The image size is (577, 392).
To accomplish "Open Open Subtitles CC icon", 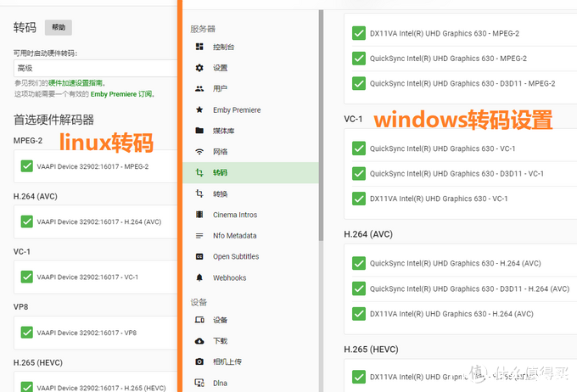I will (x=199, y=256).
